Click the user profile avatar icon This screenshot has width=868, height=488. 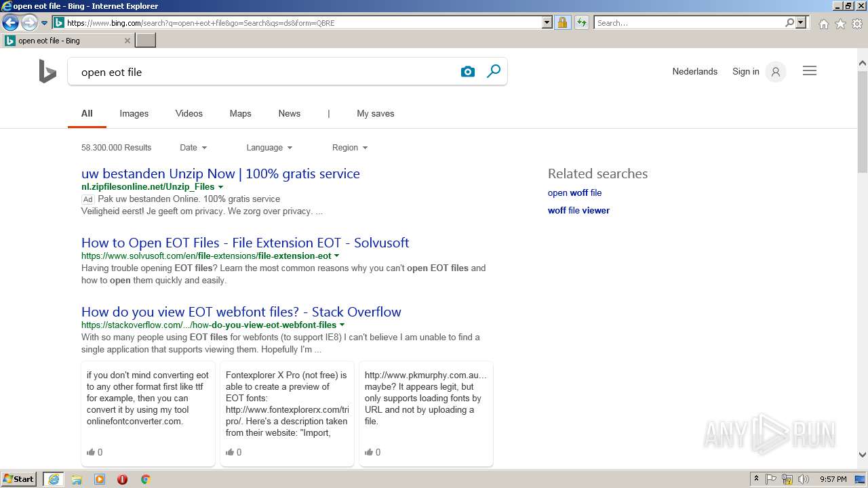point(776,71)
